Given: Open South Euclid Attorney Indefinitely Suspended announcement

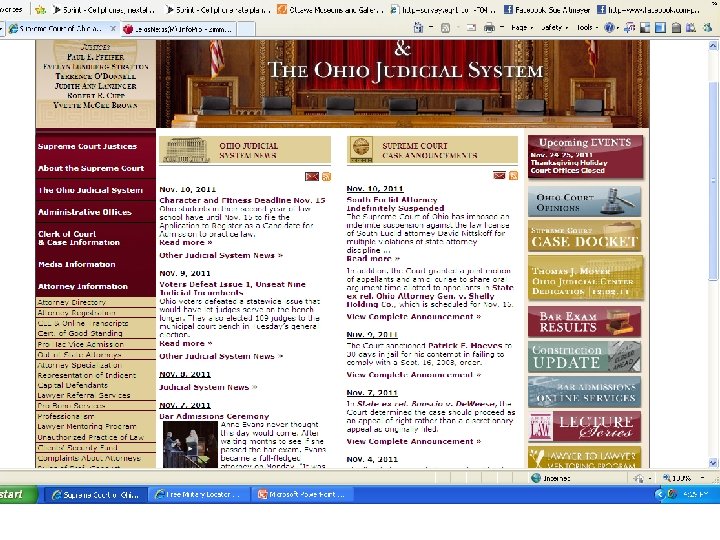Looking at the screenshot, I should [x=395, y=204].
